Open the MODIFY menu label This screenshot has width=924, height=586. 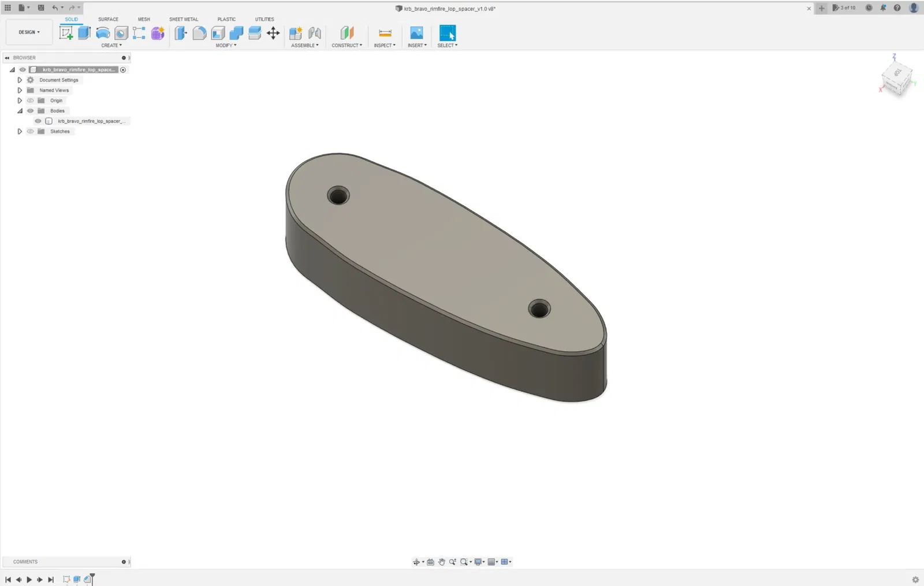pos(226,45)
